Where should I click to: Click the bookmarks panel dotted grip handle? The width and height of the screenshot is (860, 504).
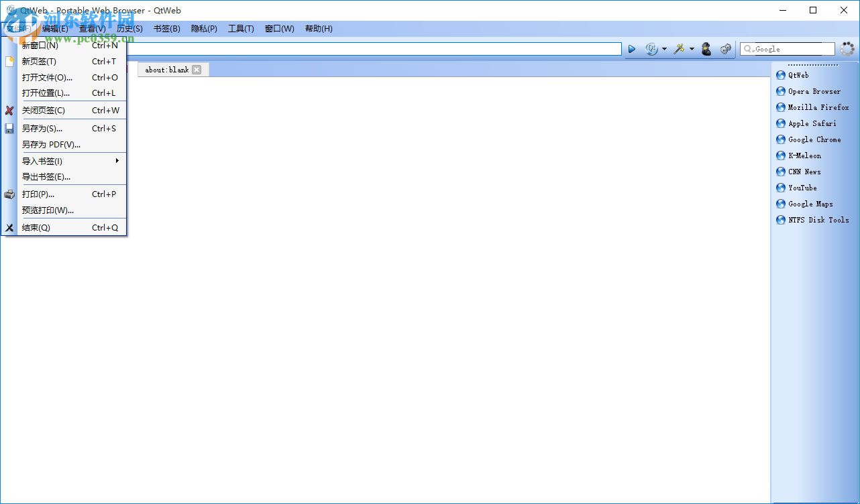(x=813, y=65)
